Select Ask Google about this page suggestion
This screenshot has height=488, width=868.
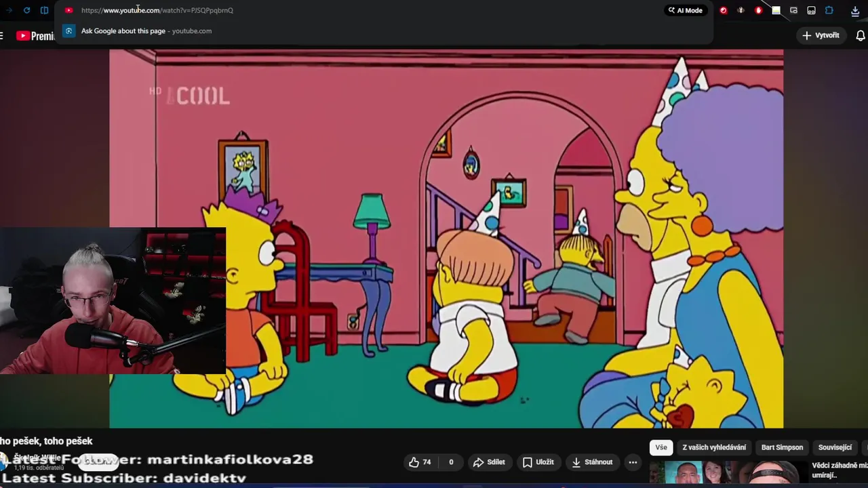tap(383, 30)
